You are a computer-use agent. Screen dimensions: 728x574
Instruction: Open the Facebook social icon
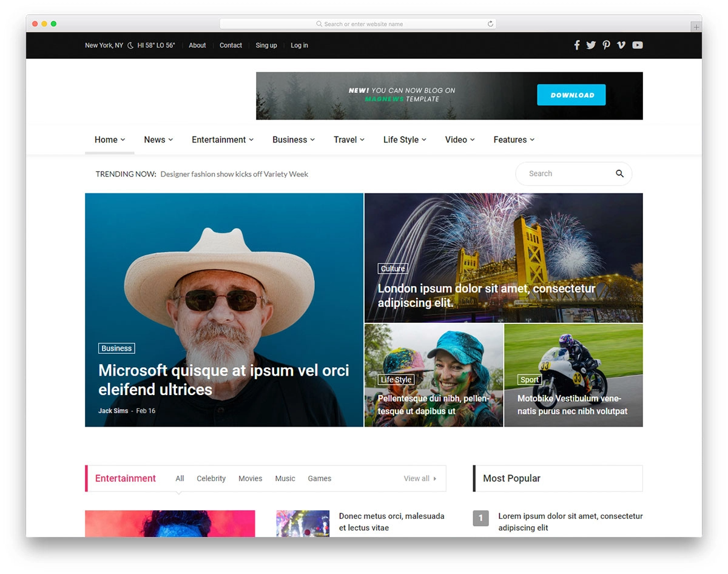tap(576, 45)
